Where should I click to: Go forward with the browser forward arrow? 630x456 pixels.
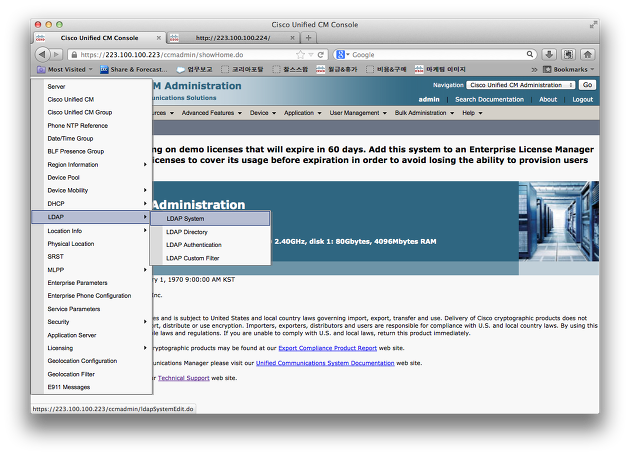[57, 54]
